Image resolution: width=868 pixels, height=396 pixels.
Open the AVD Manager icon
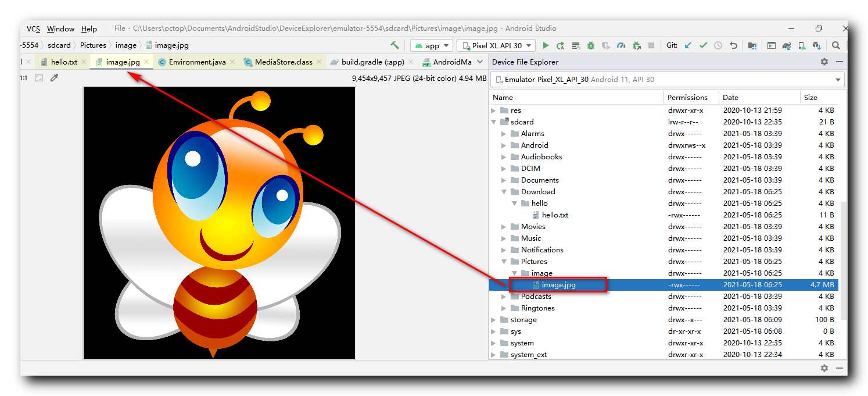[802, 45]
